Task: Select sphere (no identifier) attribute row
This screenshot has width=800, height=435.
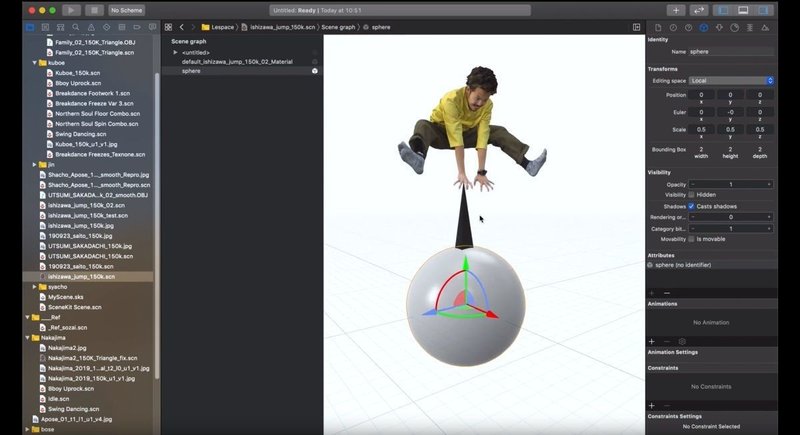Action: (x=712, y=265)
